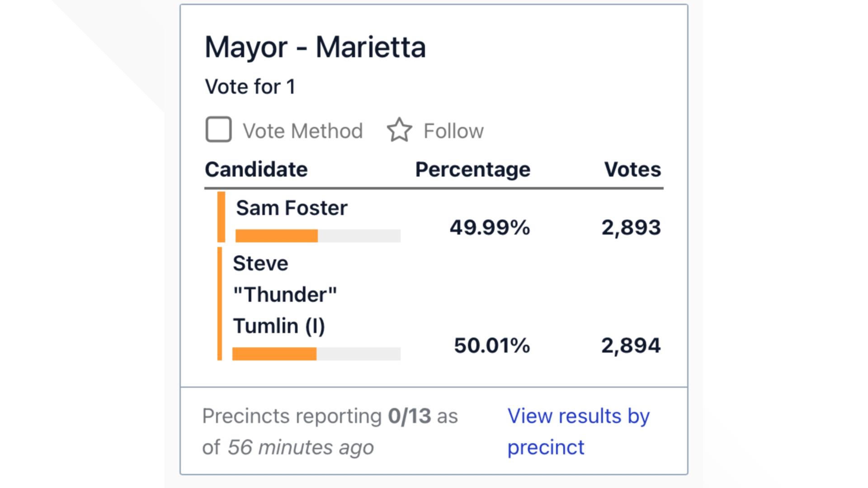Click the 2,894 vote count
The image size is (868, 488).
click(x=631, y=346)
